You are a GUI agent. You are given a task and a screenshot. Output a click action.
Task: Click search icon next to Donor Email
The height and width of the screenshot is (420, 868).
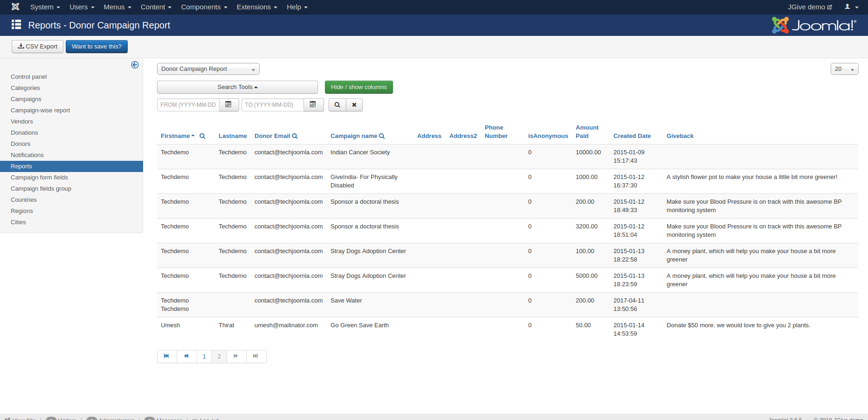pos(295,136)
